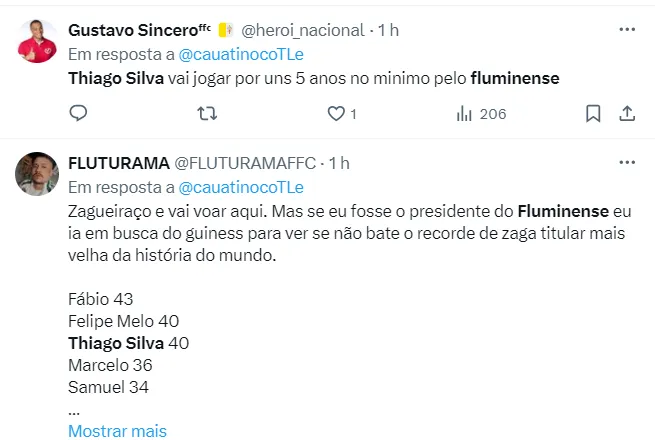This screenshot has height=440, width=655.
Task: Open FLUTURAMA tweet's 1 h timestamp
Action: (x=339, y=163)
